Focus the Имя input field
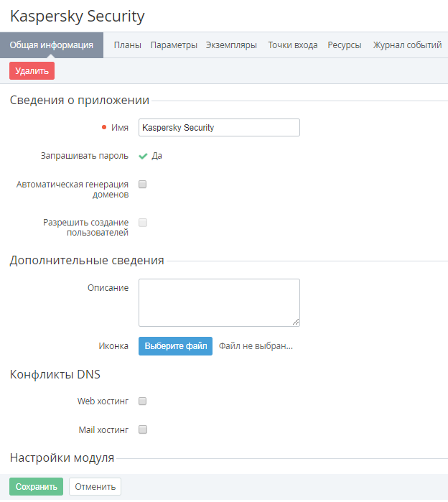The height and width of the screenshot is (502, 448). tap(219, 128)
